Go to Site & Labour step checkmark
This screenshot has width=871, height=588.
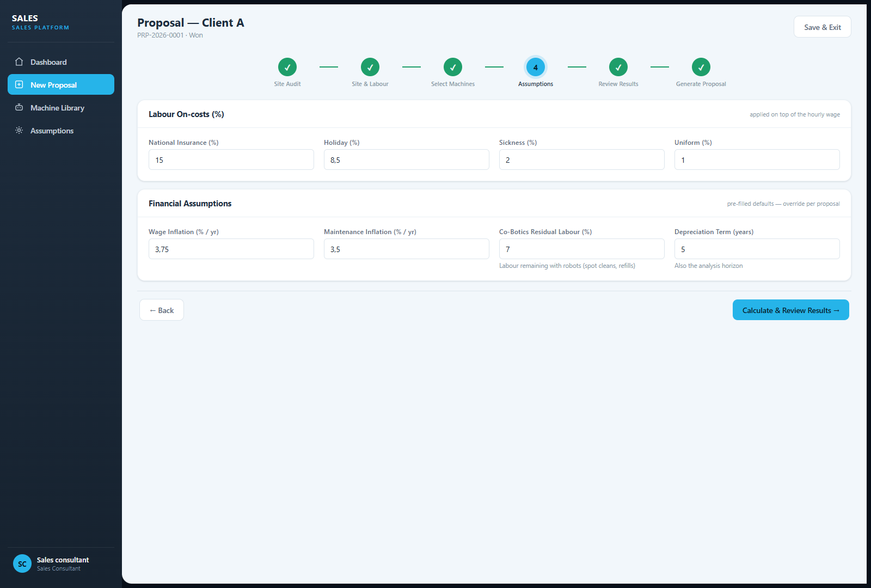[370, 67]
